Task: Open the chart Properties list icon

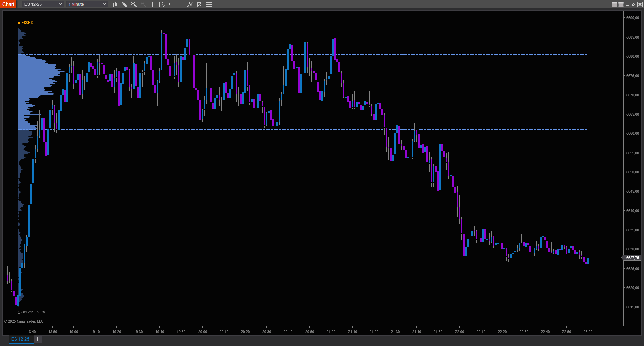Action: (x=209, y=4)
